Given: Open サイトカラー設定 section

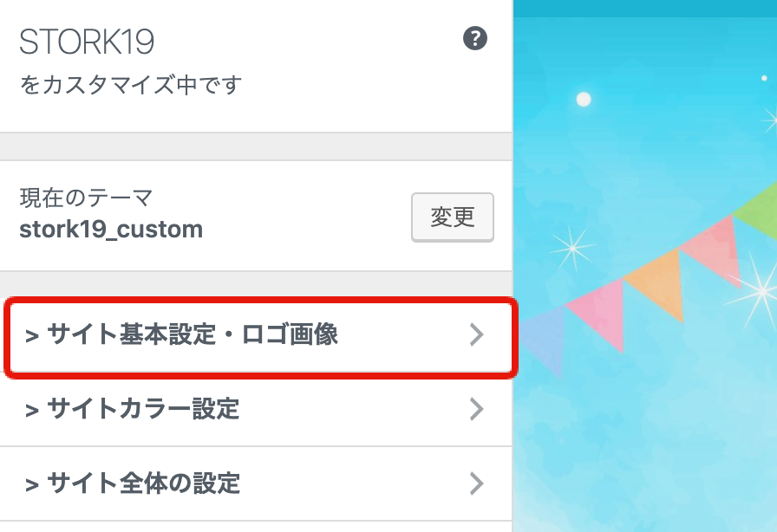Looking at the screenshot, I should (256, 409).
